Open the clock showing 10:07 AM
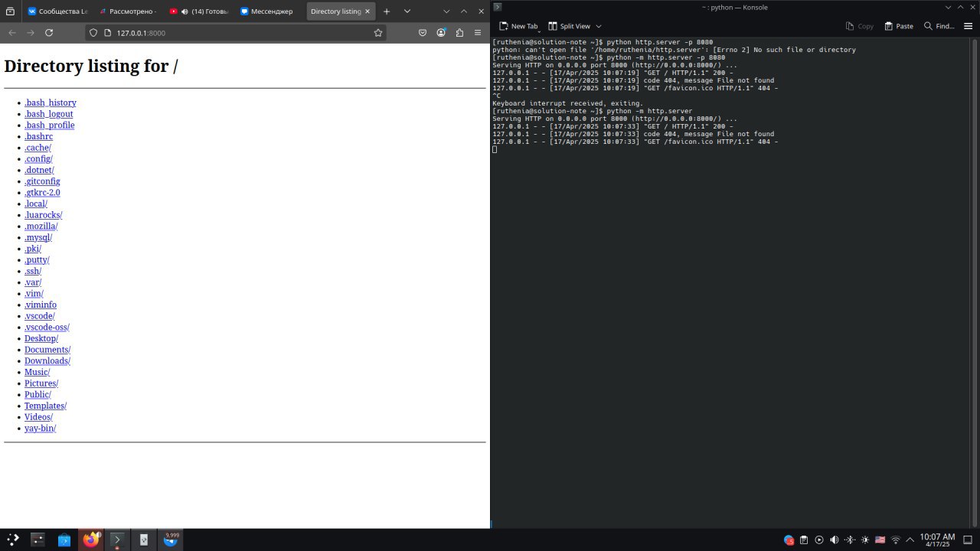 click(x=937, y=540)
